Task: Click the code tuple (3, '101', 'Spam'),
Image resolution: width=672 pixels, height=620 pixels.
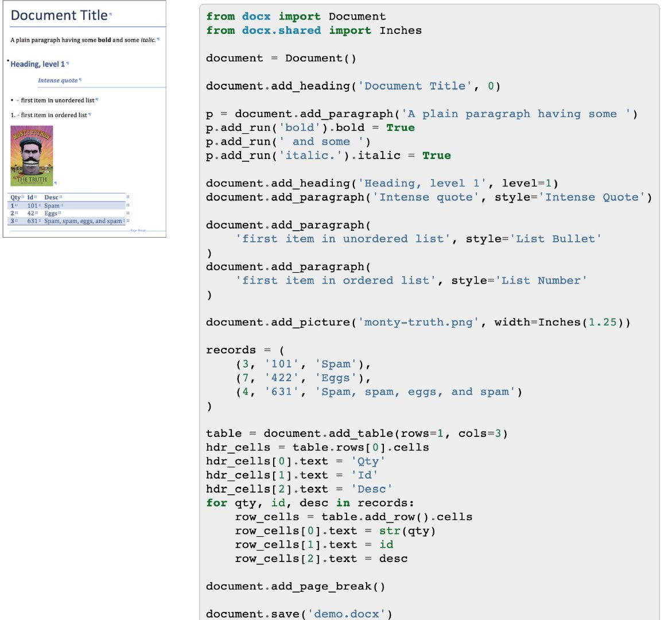Action: point(304,364)
